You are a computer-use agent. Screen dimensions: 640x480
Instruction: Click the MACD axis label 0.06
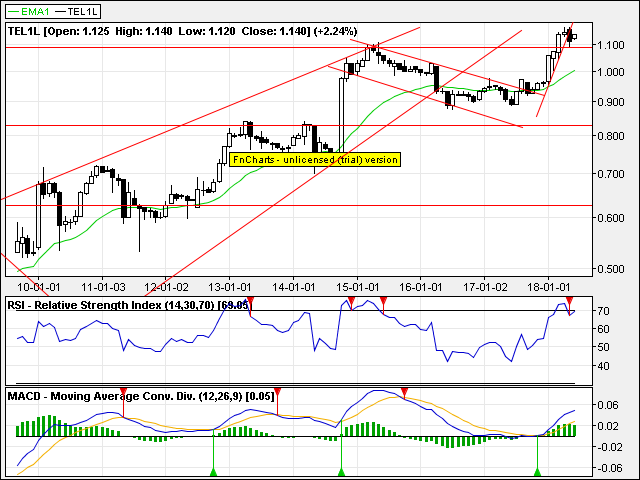(607, 405)
